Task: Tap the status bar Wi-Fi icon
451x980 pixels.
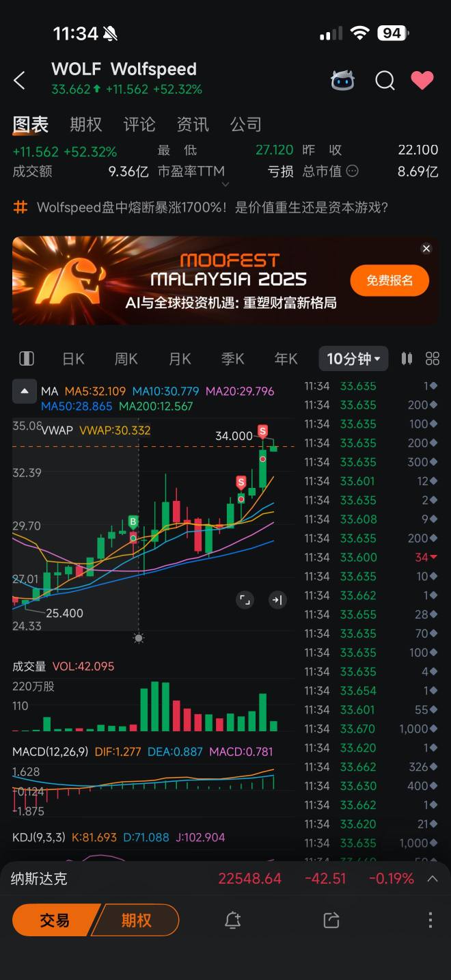Action: click(x=359, y=33)
